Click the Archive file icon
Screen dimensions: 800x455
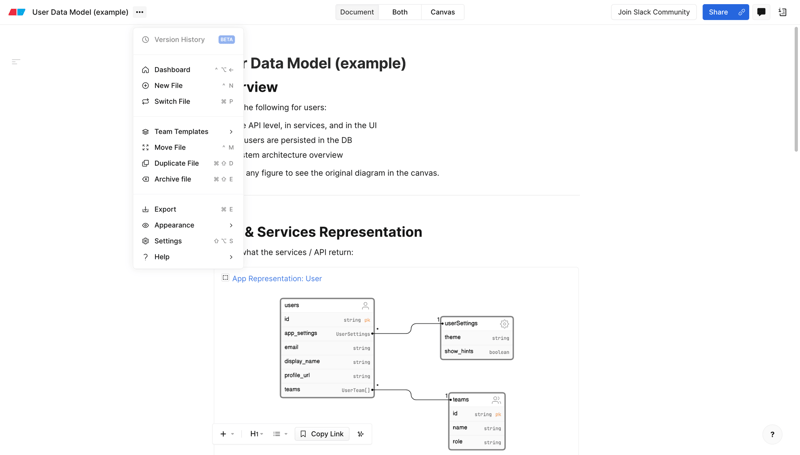tap(145, 179)
